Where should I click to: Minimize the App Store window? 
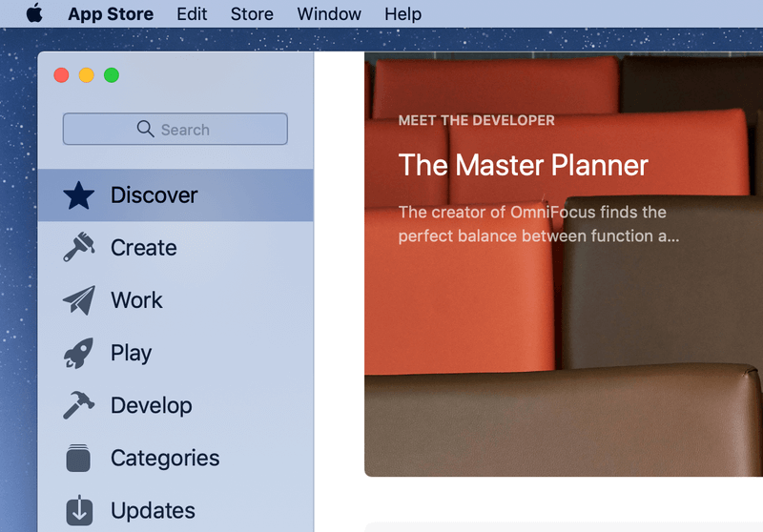pyautogui.click(x=87, y=75)
